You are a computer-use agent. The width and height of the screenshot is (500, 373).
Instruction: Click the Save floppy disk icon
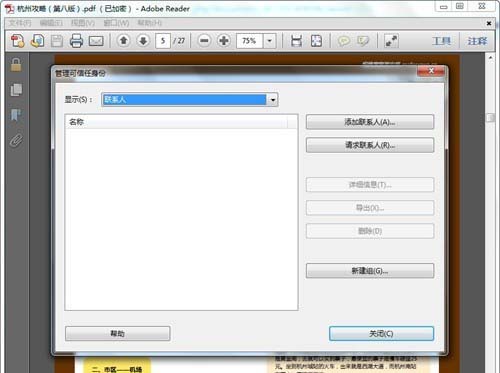[x=57, y=41]
